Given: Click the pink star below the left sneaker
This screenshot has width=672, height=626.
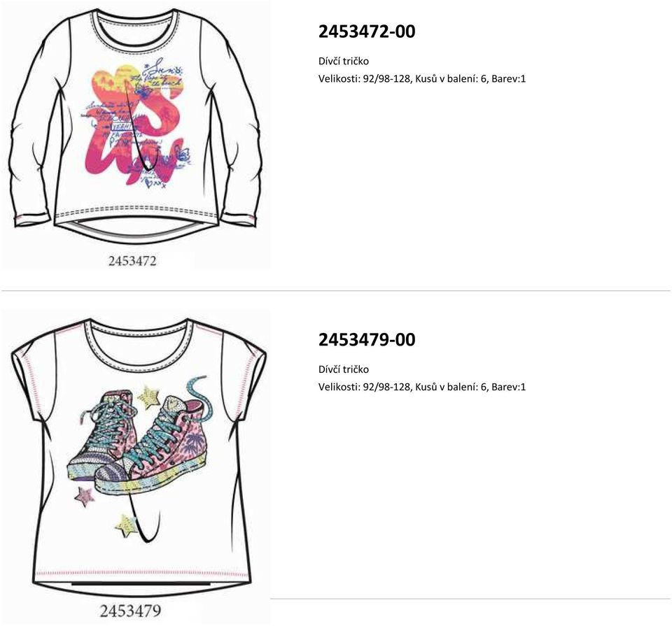Looking at the screenshot, I should click(x=85, y=497).
